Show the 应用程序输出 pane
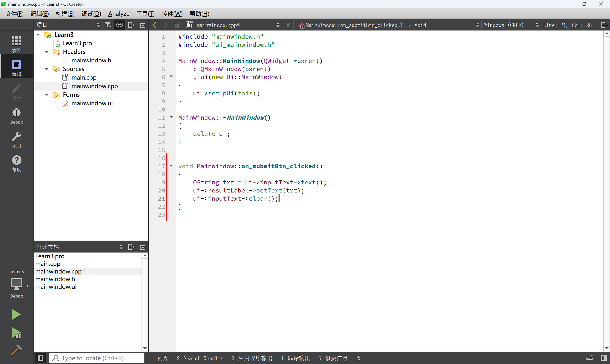 coord(252,358)
